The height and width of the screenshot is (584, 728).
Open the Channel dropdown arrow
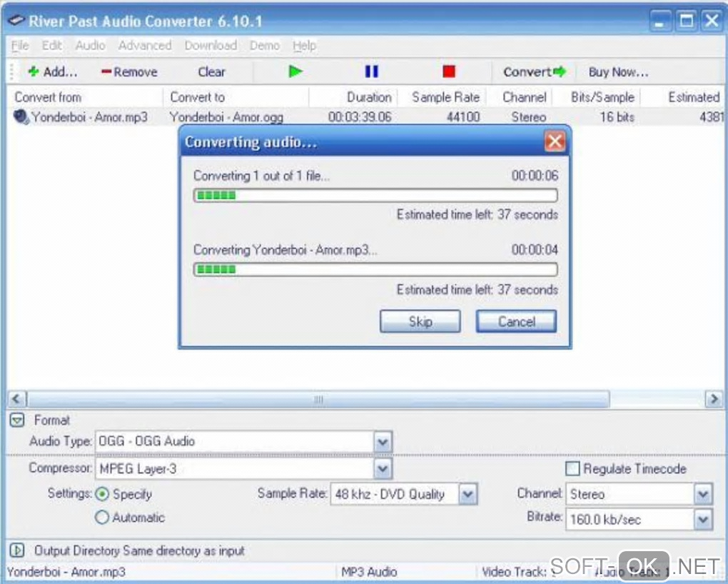703,494
